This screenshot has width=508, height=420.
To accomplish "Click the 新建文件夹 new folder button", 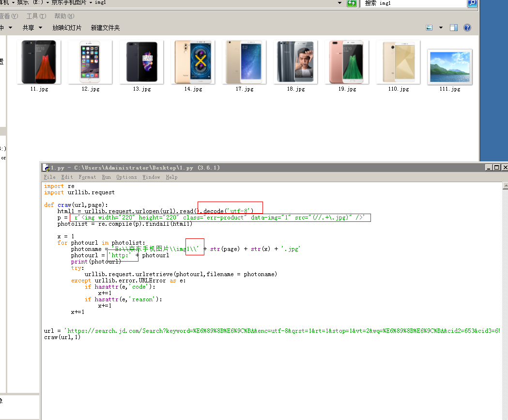I will click(x=105, y=28).
